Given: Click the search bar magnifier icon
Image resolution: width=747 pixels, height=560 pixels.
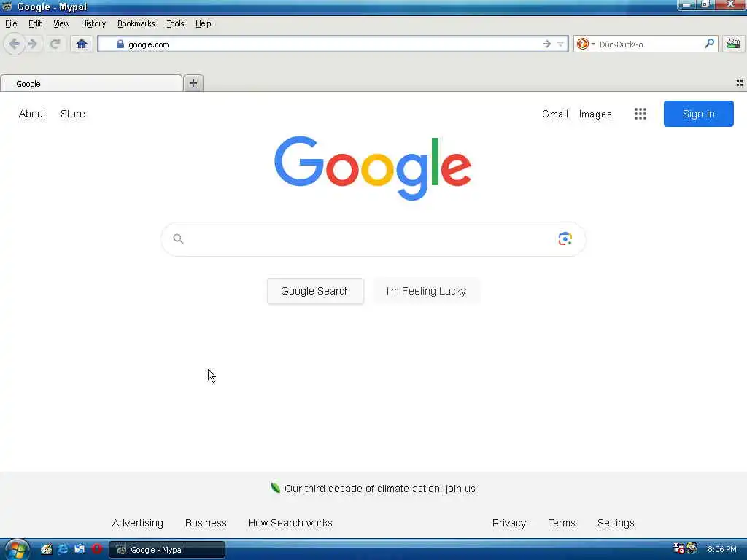Looking at the screenshot, I should click(x=709, y=44).
